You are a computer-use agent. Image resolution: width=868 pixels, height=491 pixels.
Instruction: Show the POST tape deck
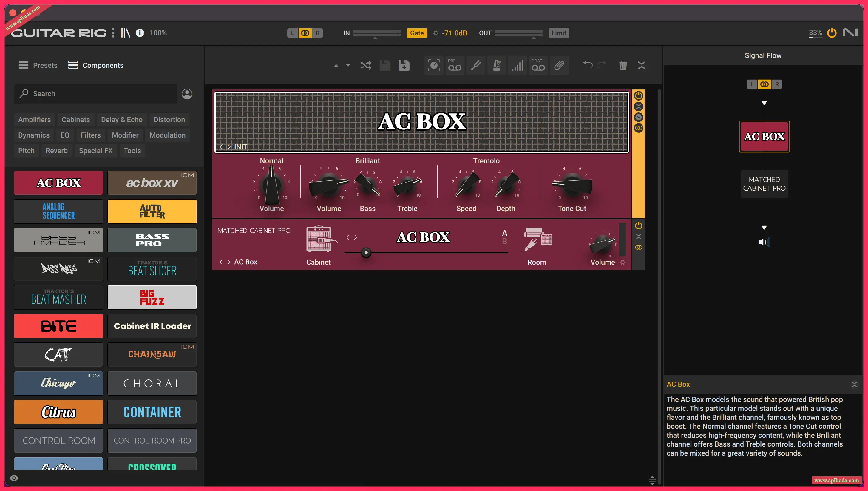[538, 65]
